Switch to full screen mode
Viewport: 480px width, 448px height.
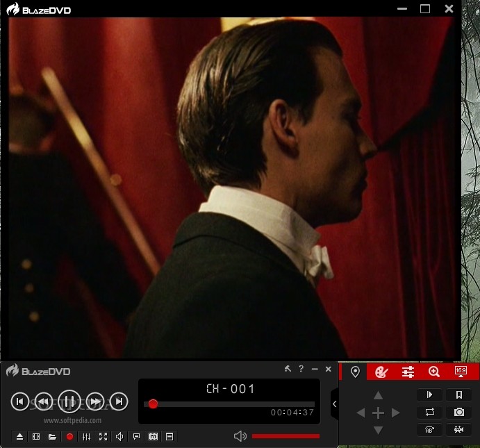coord(104,437)
